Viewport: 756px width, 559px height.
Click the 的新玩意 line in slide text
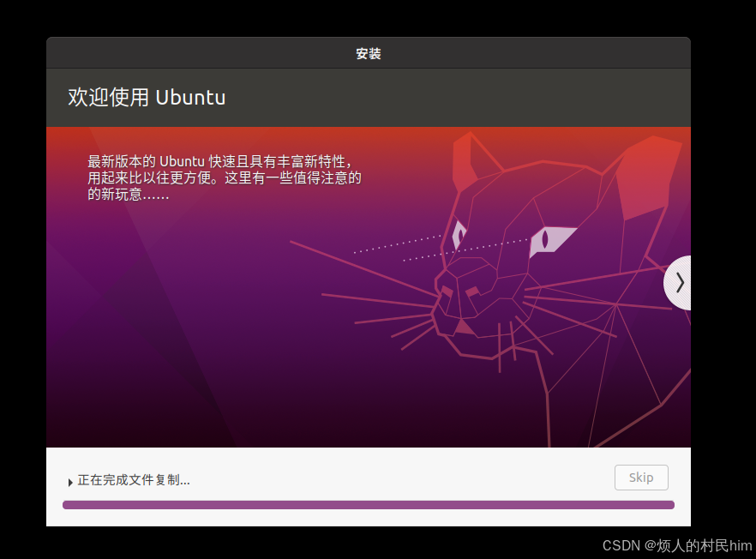pos(129,195)
